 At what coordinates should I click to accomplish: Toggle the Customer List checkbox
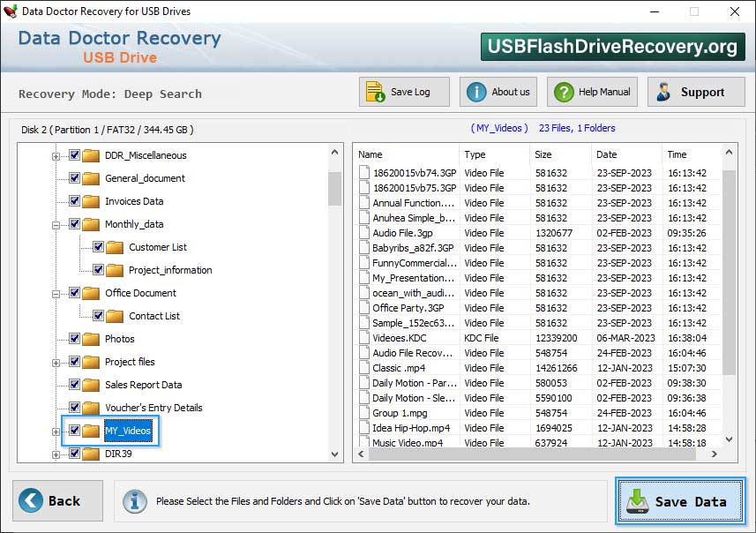pyautogui.click(x=98, y=246)
